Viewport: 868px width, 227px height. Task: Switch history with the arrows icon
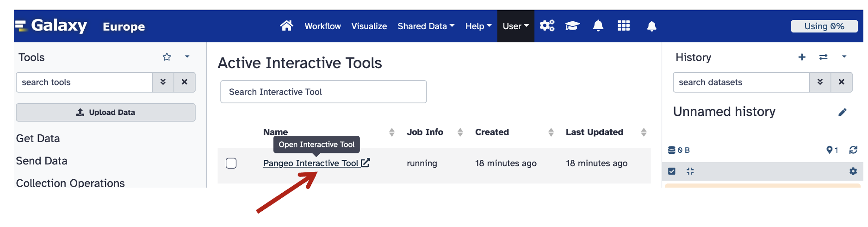(823, 57)
